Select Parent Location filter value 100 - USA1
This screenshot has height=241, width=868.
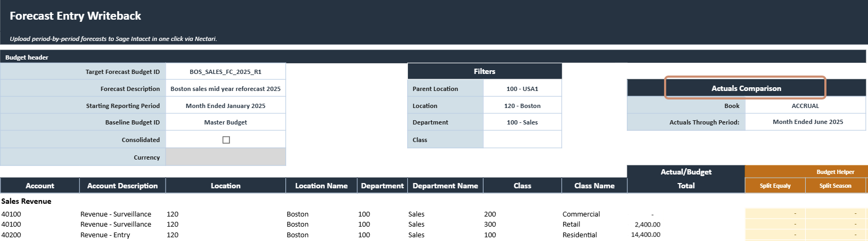[522, 89]
